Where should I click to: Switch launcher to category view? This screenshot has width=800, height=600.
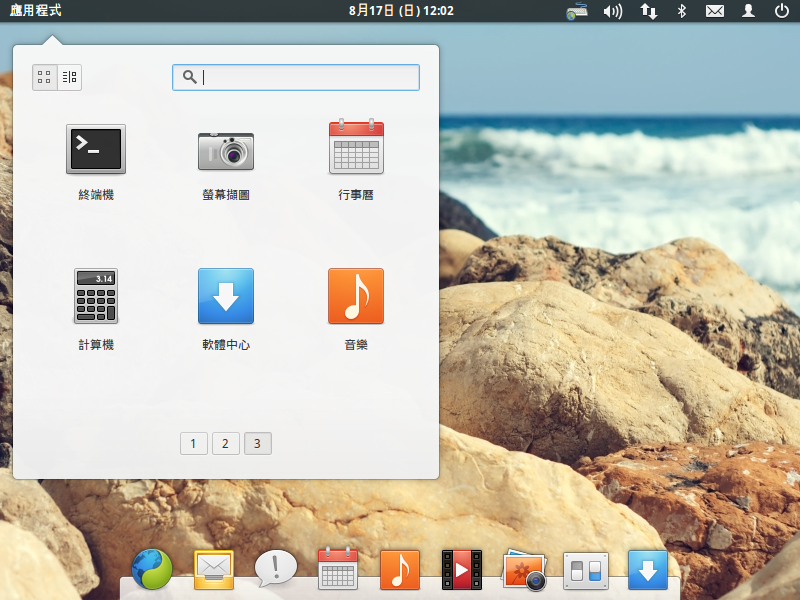69,77
